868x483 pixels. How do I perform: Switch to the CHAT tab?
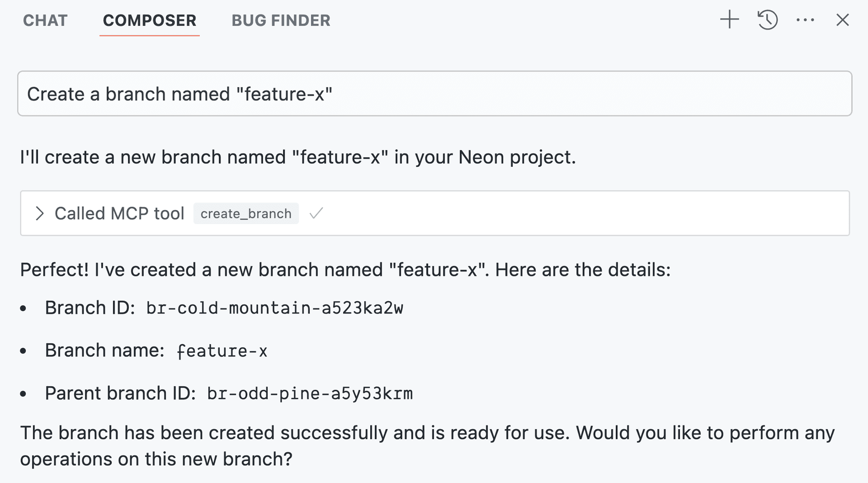click(x=45, y=20)
